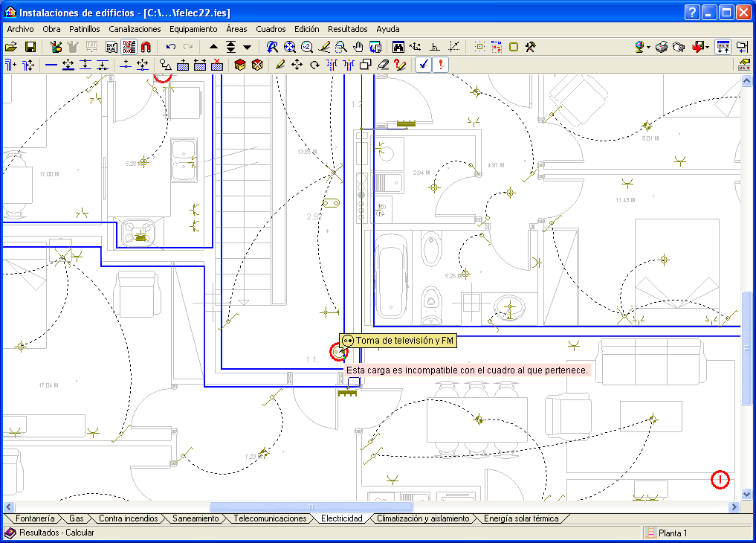Screen dimensions: 756x543
Task: Open the Canalizaciones menu
Action: (x=135, y=29)
